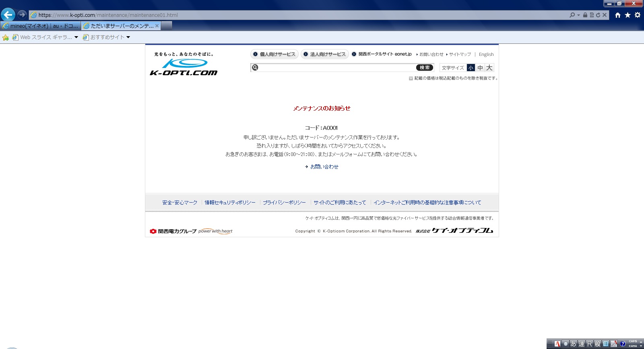644x349 pixels.
Task: Open the 個人向けサービス navigation button
Action: point(275,54)
